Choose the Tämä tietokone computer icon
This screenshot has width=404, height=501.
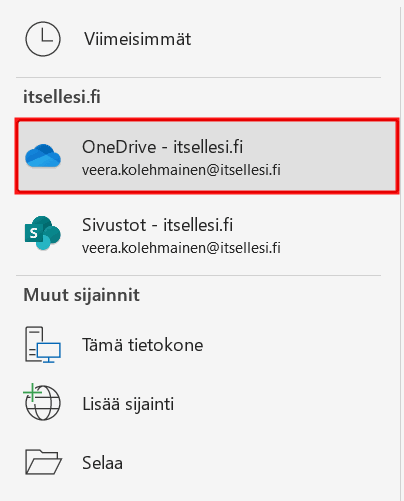coord(43,345)
